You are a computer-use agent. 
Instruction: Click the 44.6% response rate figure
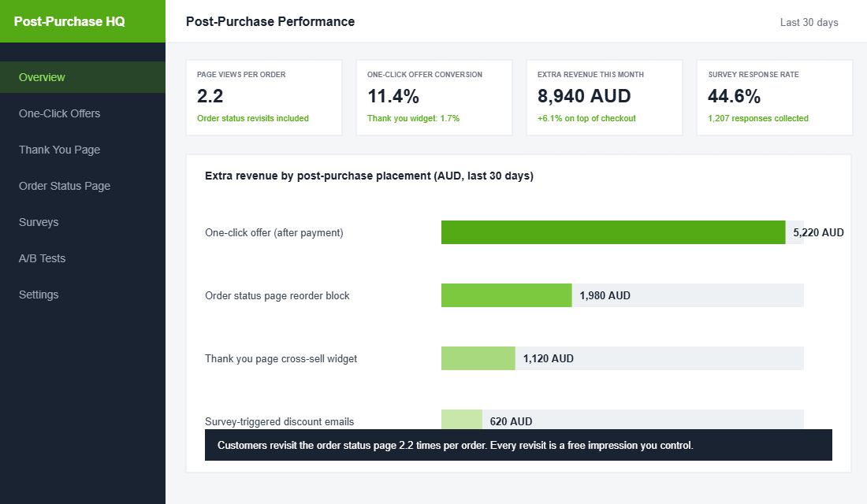(735, 96)
